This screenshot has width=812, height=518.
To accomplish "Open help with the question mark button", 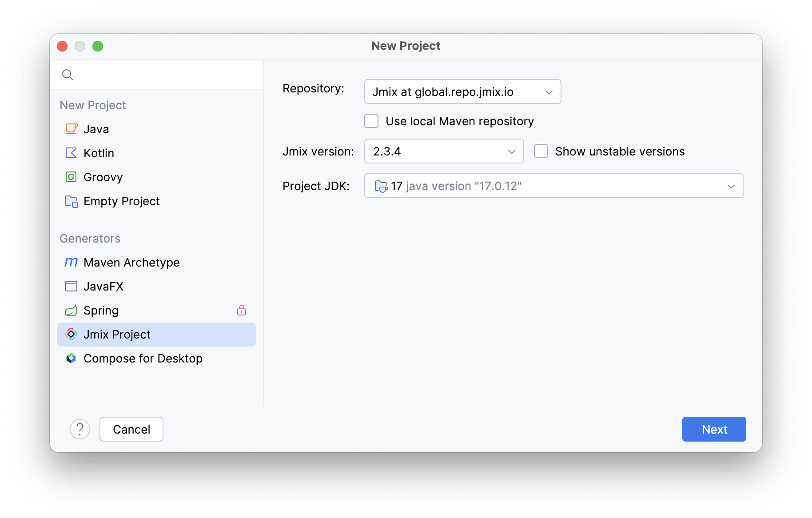I will 80,429.
